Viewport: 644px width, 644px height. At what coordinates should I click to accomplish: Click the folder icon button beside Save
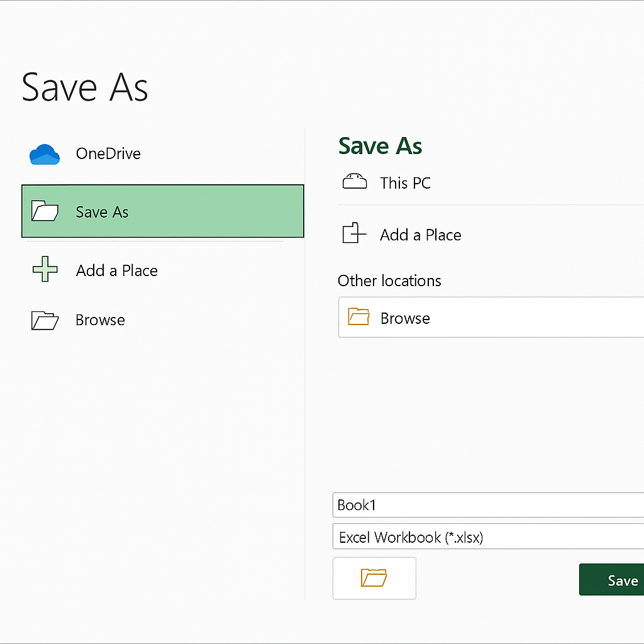click(x=374, y=578)
